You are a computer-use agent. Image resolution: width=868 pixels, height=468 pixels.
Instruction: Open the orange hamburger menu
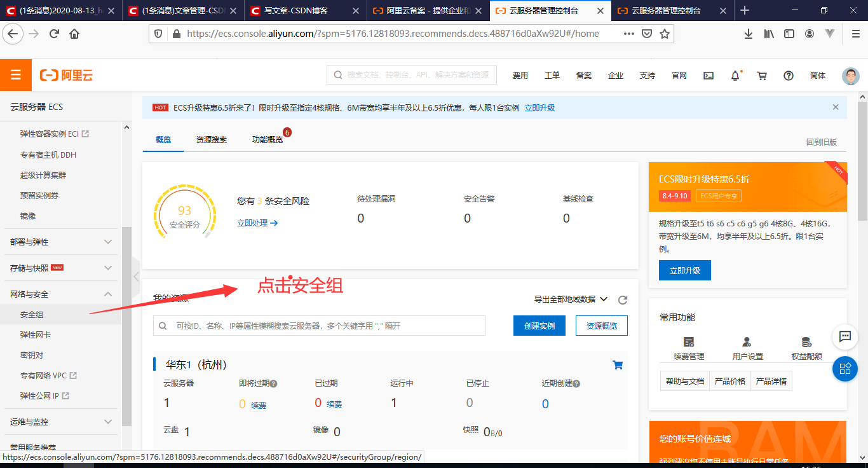pyautogui.click(x=16, y=75)
